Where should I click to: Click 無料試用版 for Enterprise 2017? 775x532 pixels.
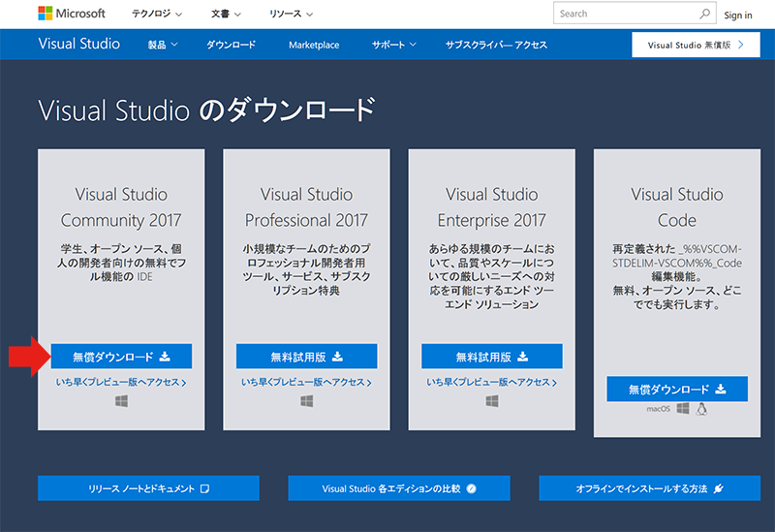(492, 357)
